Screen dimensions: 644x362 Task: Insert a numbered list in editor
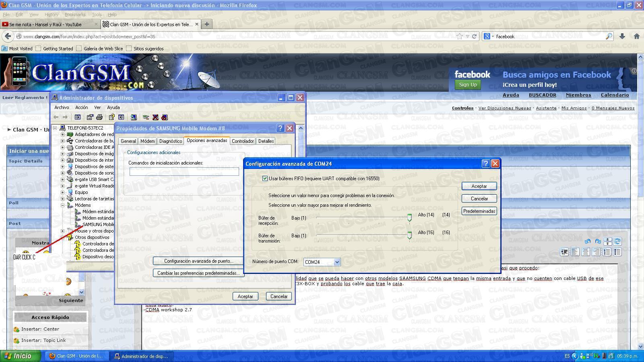click(607, 252)
